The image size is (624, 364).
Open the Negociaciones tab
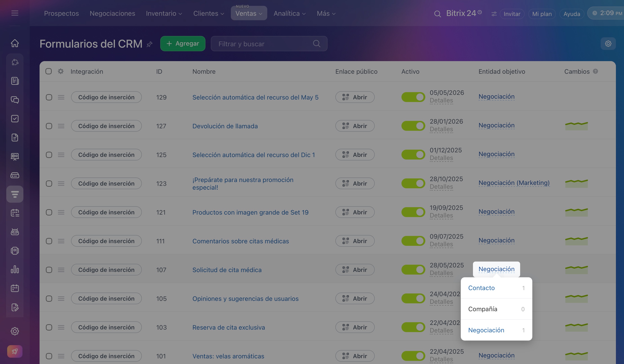112,13
